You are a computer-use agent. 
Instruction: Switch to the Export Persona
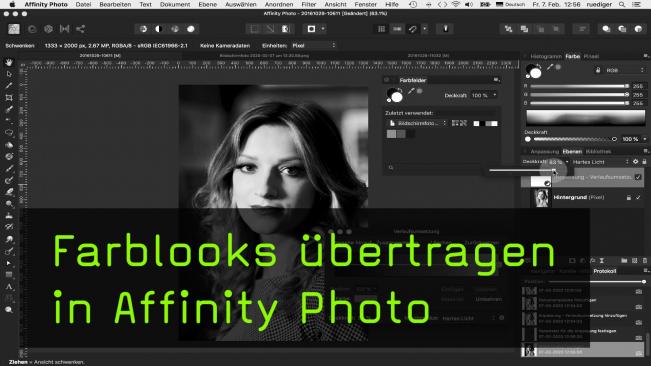(x=81, y=29)
